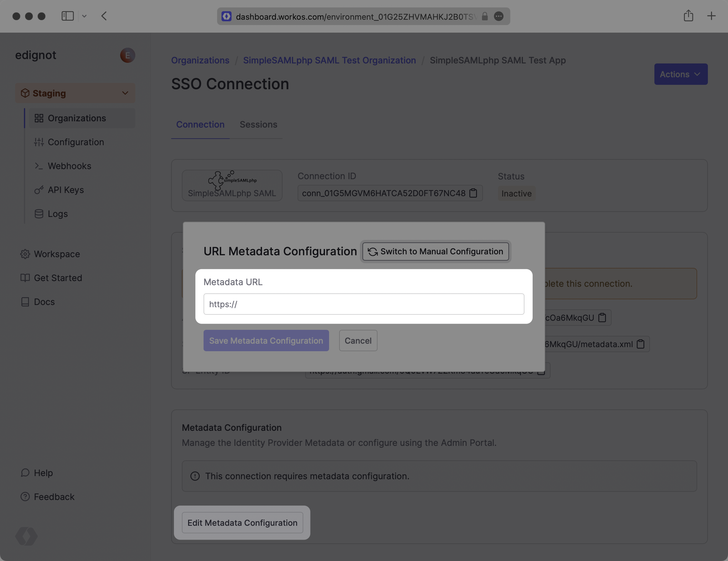Click the WorkOS logo at the sidebar bottom

pos(26,536)
